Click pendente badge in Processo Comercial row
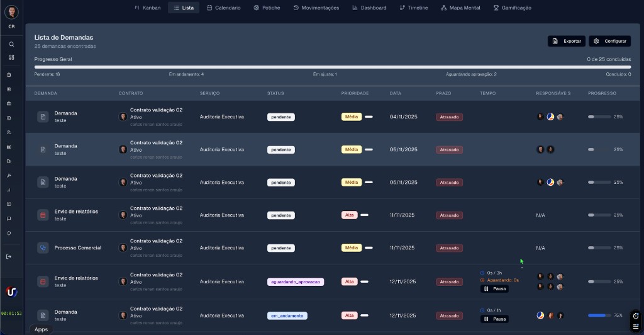Image resolution: width=644 pixels, height=335 pixels. [281, 248]
